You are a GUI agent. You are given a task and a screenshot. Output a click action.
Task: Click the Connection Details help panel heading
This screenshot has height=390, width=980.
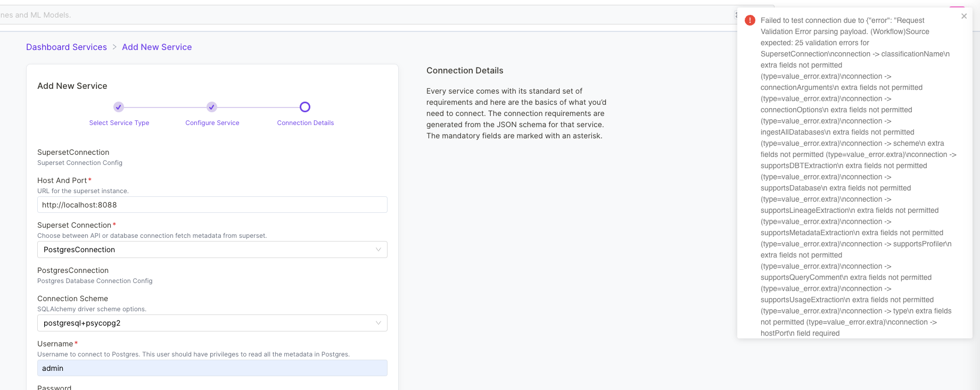click(465, 71)
